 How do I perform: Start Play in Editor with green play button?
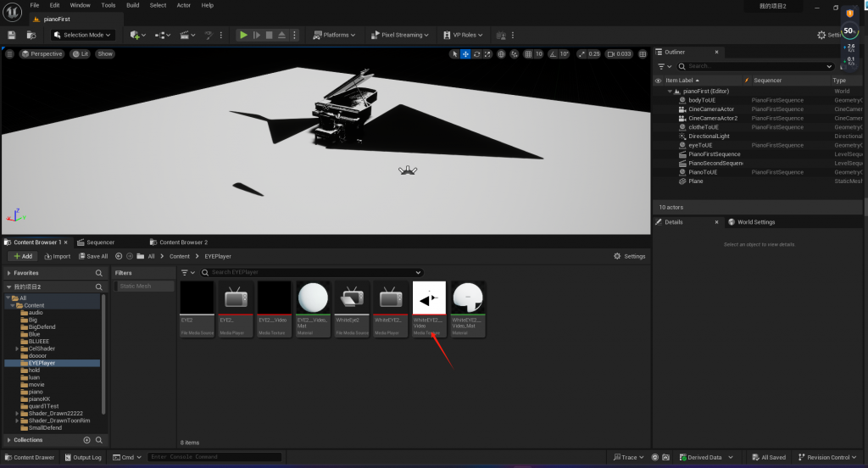click(x=243, y=35)
